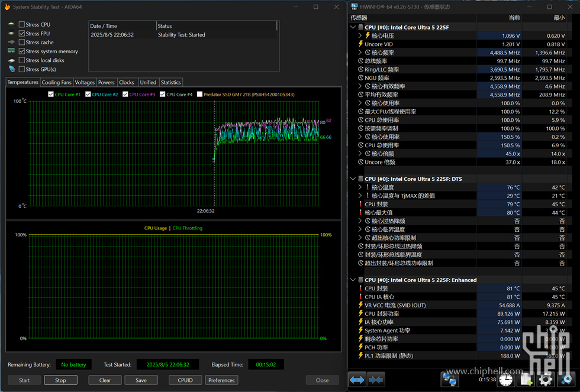Click the HWiNFO app icon in its title bar

(355, 7)
